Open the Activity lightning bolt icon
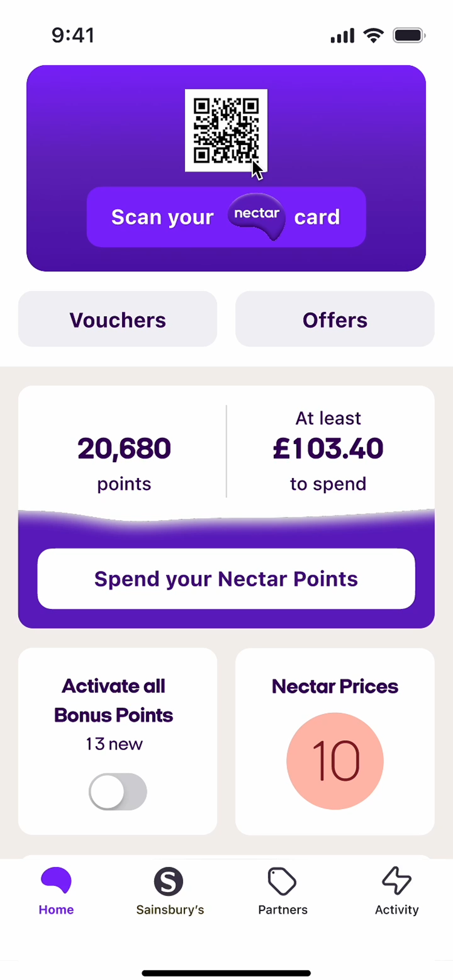This screenshot has height=980, width=453. [x=396, y=881]
